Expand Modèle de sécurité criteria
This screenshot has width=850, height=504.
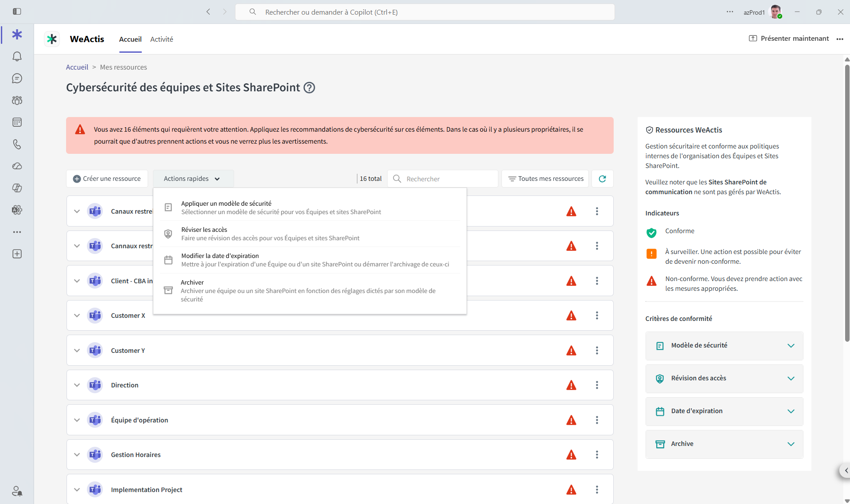pyautogui.click(x=724, y=346)
